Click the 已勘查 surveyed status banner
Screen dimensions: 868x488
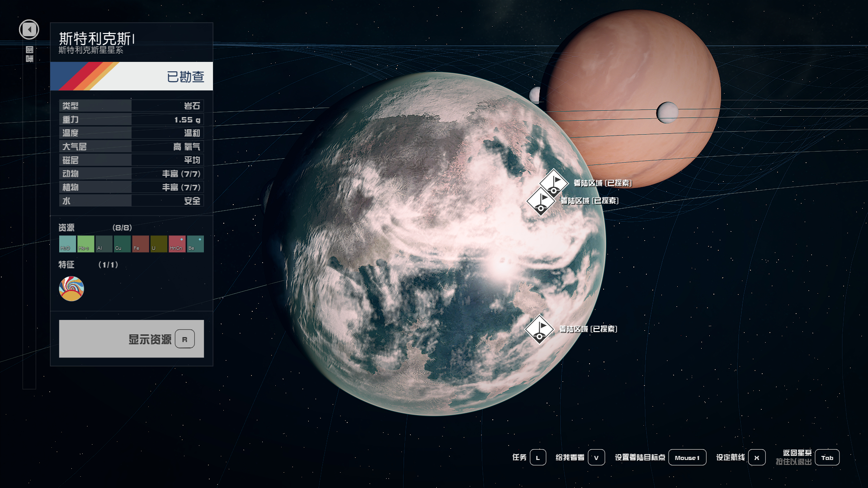[132, 76]
